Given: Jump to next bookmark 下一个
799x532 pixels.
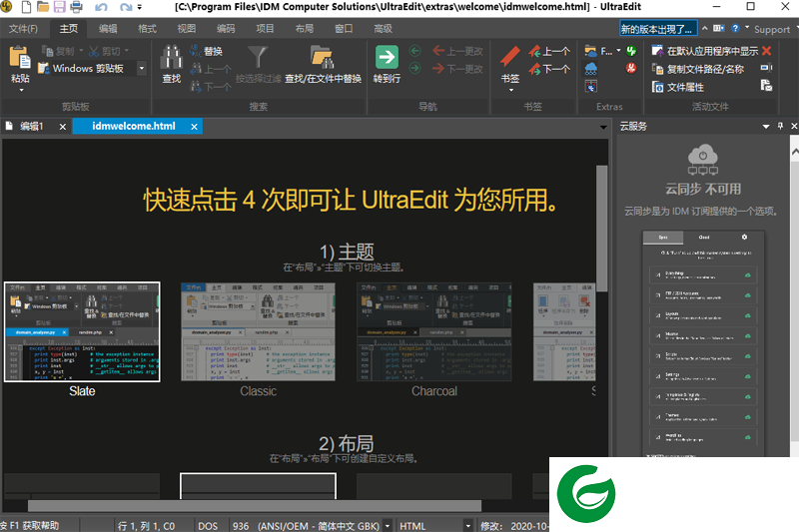Looking at the screenshot, I should (549, 68).
